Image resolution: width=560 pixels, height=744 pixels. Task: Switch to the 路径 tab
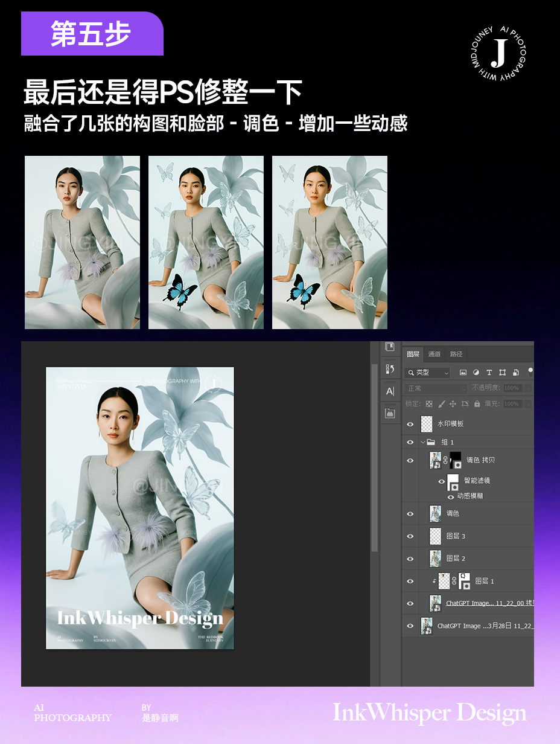[x=456, y=354]
